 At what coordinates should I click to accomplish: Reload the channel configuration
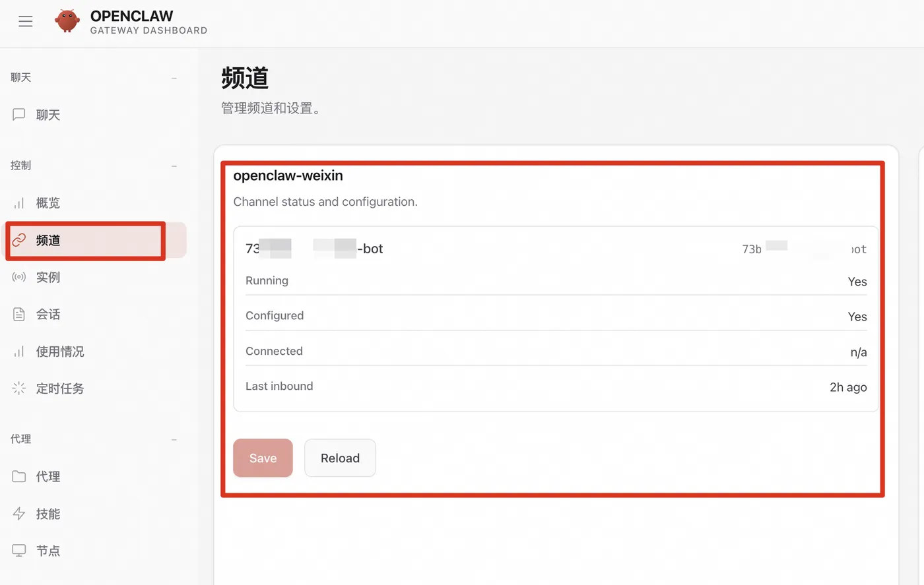pyautogui.click(x=340, y=458)
